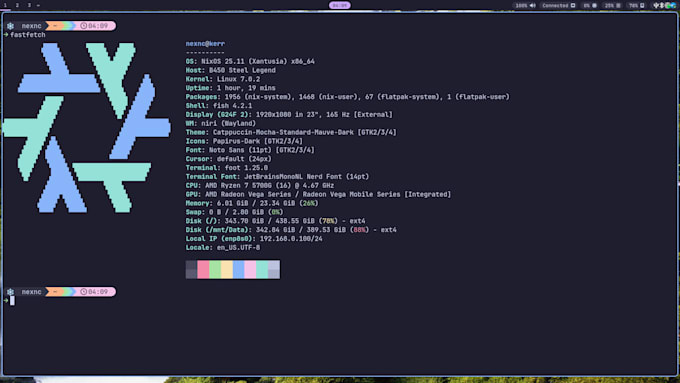Select the green color block in palette
Viewport: 680px width, 383px height.
pyautogui.click(x=215, y=269)
